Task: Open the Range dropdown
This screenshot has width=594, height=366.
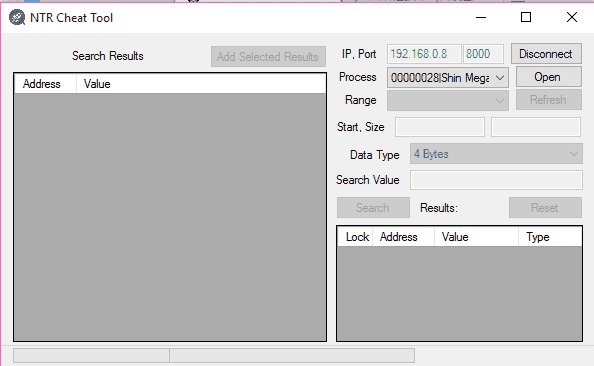Action: click(x=447, y=100)
